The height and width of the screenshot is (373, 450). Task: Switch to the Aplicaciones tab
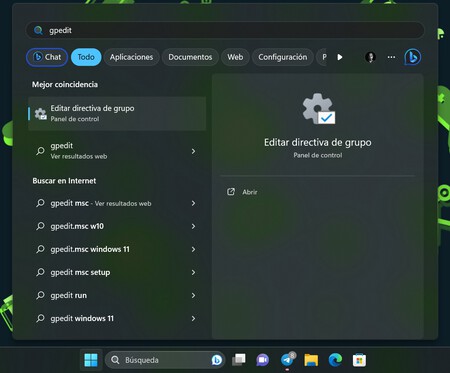(131, 57)
